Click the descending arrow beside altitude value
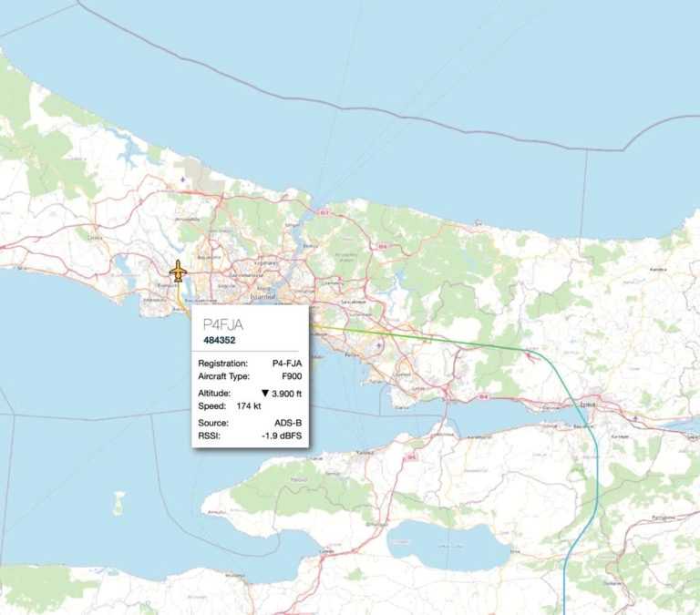 coord(264,393)
